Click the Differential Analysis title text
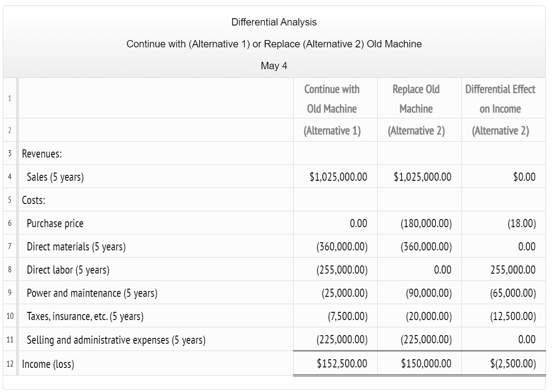This screenshot has height=392, width=552. coord(274,22)
